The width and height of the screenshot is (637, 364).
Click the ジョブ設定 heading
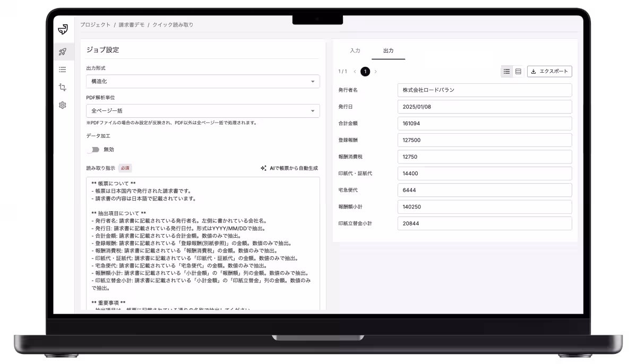coord(103,49)
